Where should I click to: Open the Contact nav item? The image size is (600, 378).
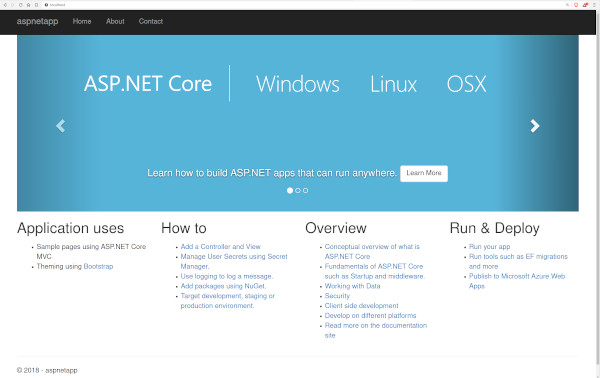click(151, 21)
